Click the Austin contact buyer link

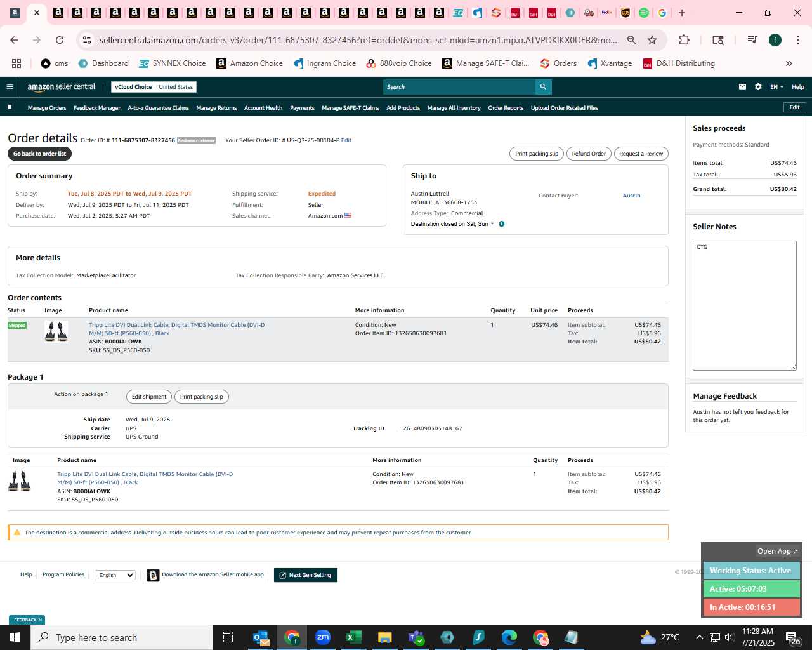[631, 196]
